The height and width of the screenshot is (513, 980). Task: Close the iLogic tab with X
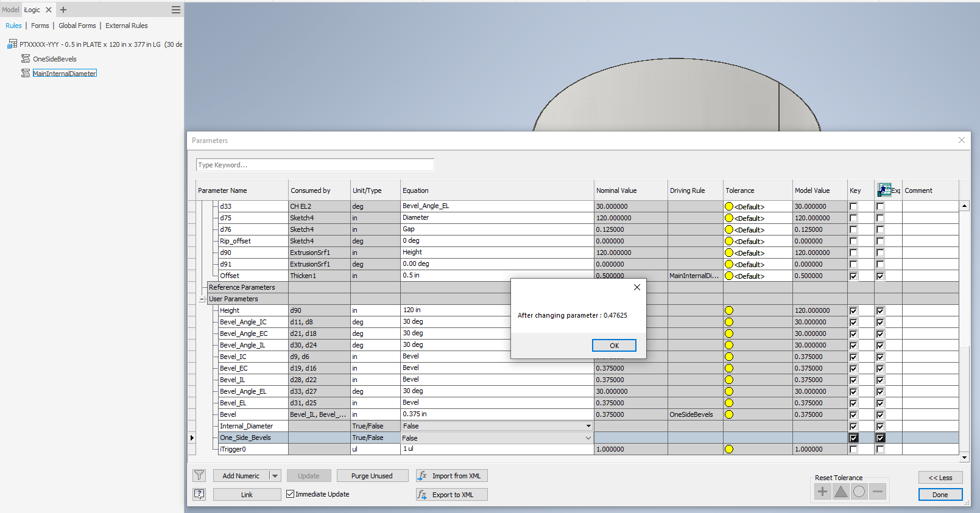coord(49,10)
